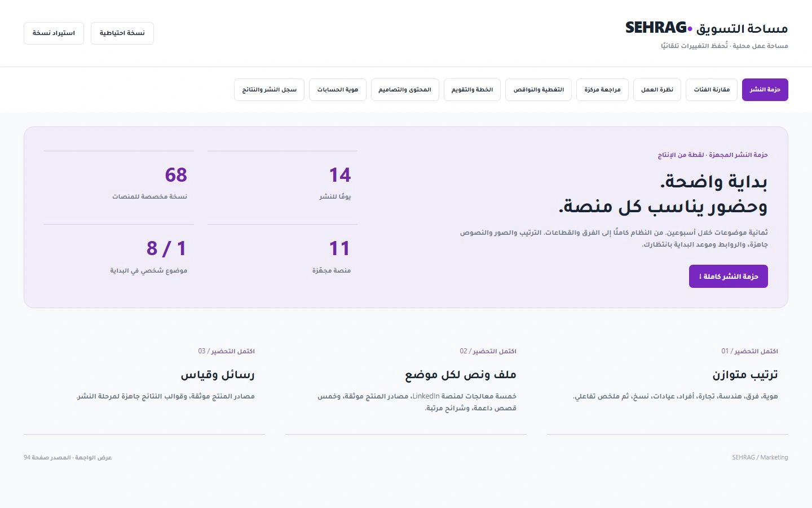Click the subtitle 'مساحة عمل محلية · تُحفظ التغييرات تلقائيًا'
This screenshot has width=812, height=508.
[725, 46]
